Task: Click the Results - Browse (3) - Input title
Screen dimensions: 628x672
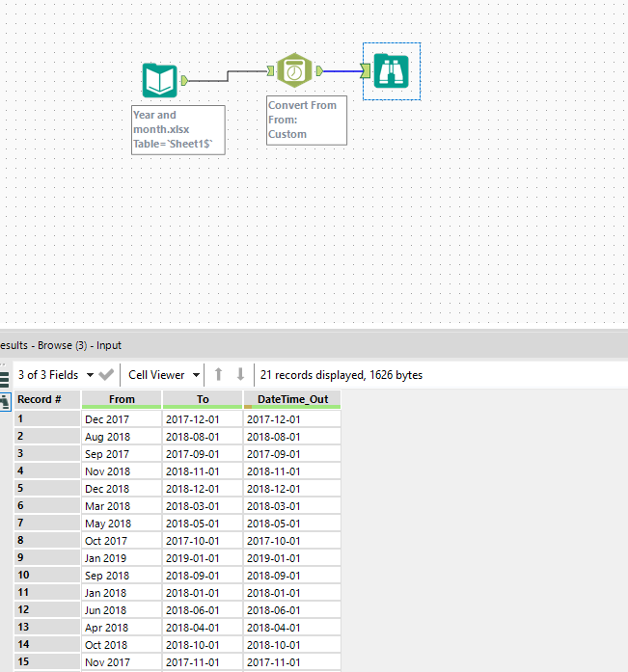Action: pyautogui.click(x=61, y=345)
